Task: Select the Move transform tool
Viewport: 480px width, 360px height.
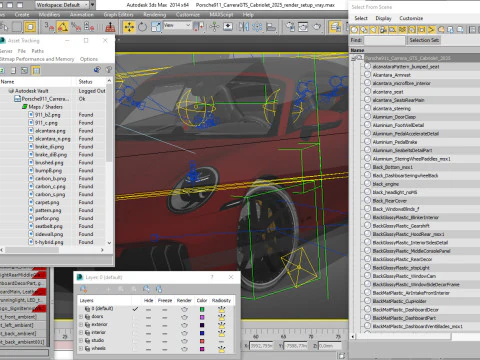Action: click(x=129, y=27)
